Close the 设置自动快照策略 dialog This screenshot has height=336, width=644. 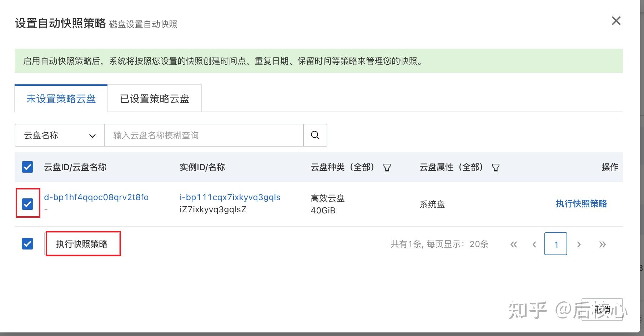(616, 21)
